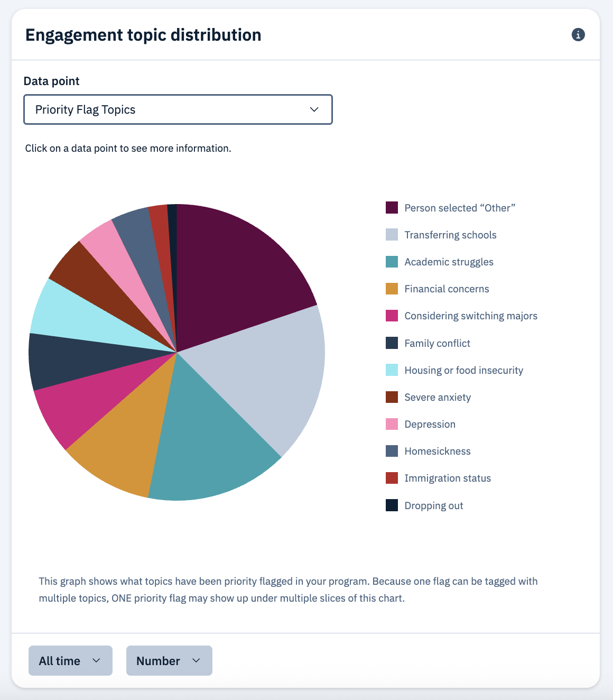Click the Person selected "Other" legend swatch
The width and height of the screenshot is (613, 700).
pyautogui.click(x=392, y=208)
